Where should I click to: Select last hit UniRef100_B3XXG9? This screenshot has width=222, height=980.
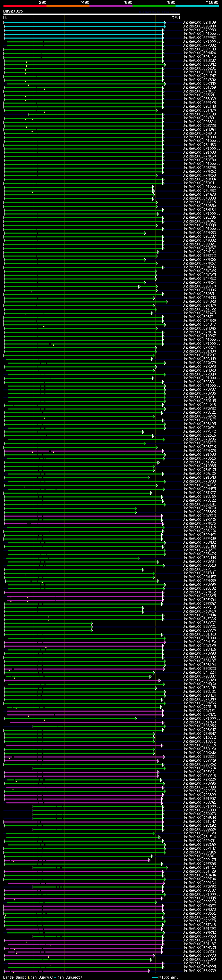199,971
